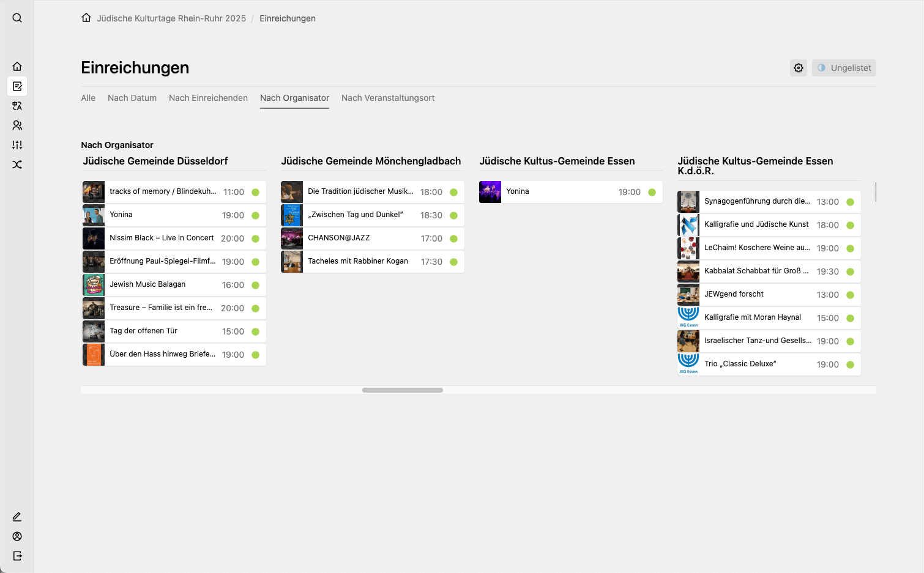Open the Israelischer Tanz-und Gesells… entry
This screenshot has width=924, height=573.
click(x=769, y=341)
